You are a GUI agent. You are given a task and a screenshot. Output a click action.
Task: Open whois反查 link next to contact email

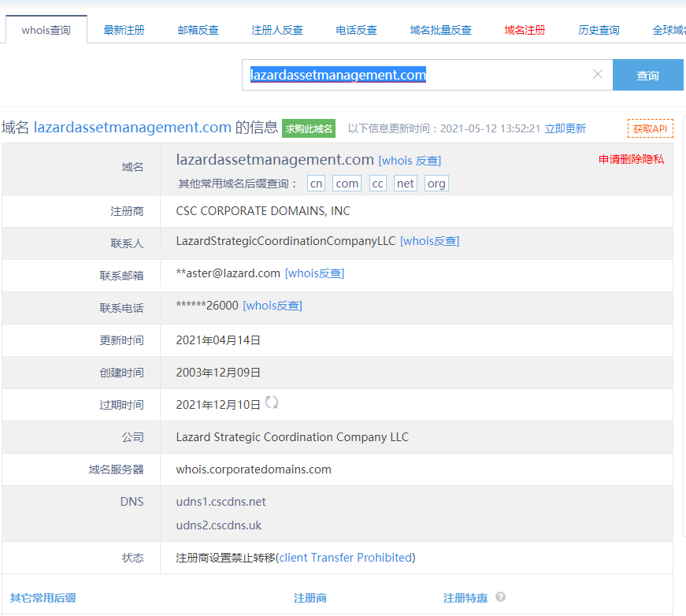314,273
